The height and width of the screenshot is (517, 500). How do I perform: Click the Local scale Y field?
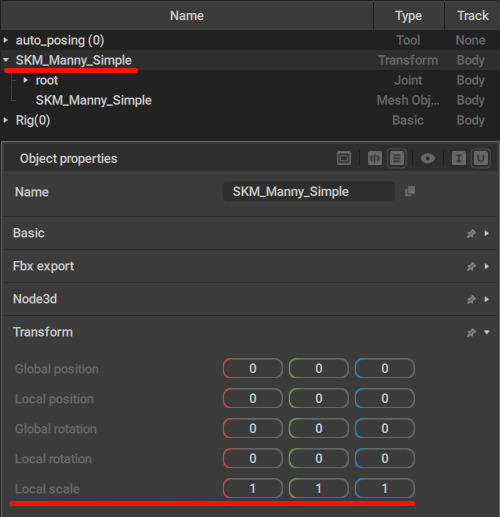(x=319, y=488)
